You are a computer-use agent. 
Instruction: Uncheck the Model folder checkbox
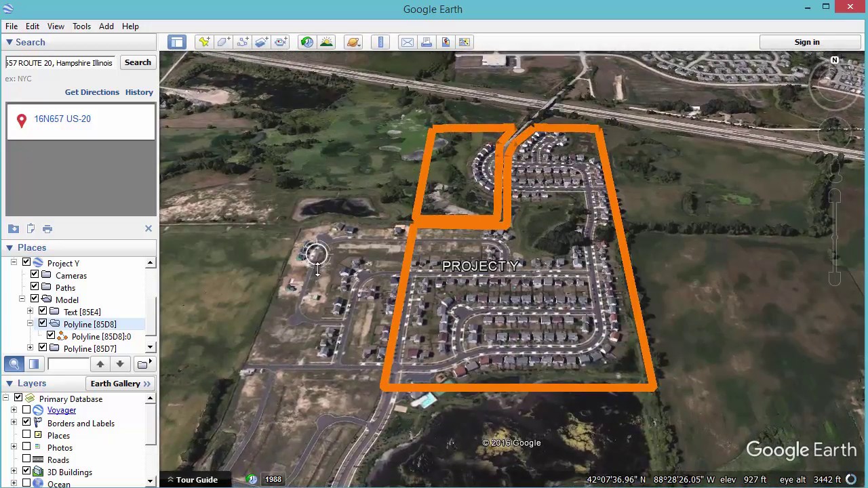tap(35, 299)
